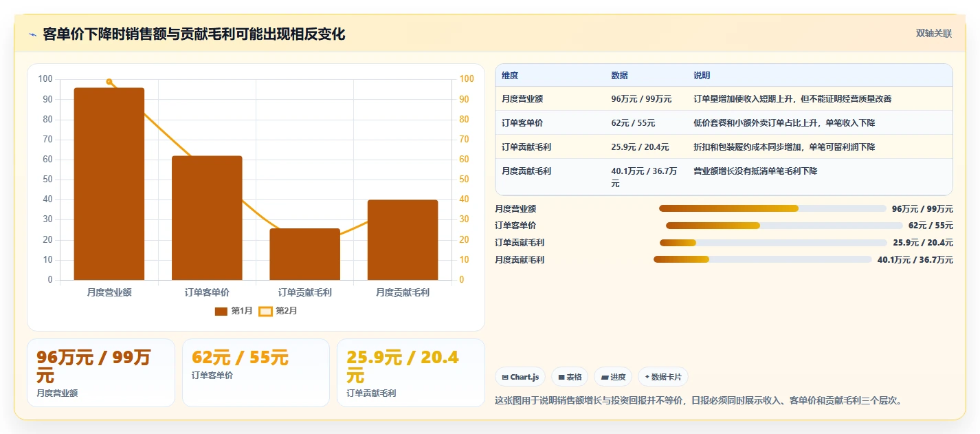Viewport: 980px width, 434px height.
Task: Click the icon beside the panel title
Action: click(32, 35)
